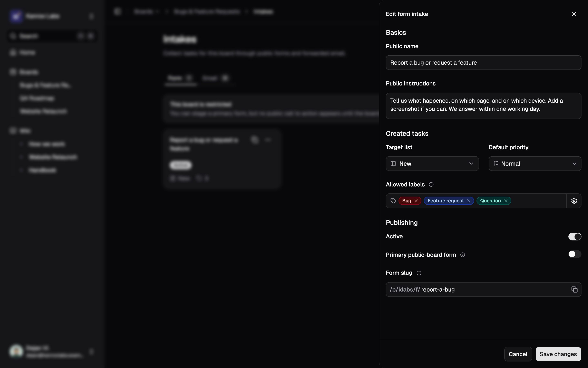Enable the Primary public-board form switch
The width and height of the screenshot is (588, 368).
pyautogui.click(x=575, y=254)
